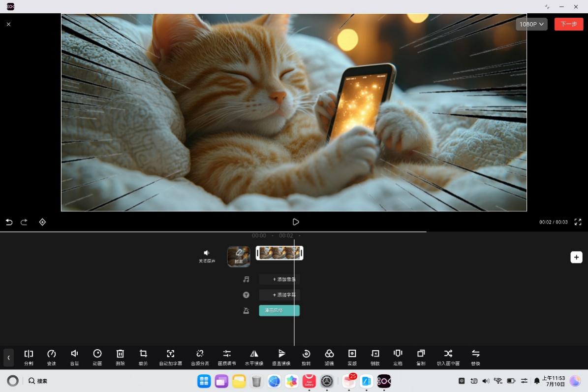Select the Split (分割) tool
Screen dimensions: 588x392
[x=29, y=357]
